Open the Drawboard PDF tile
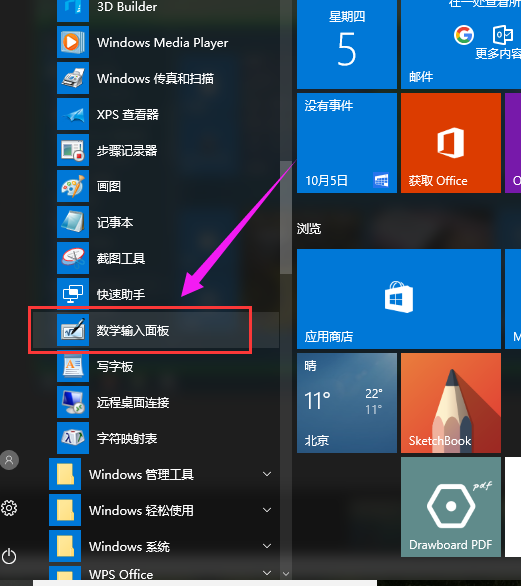Image resolution: width=521 pixels, height=586 pixels. [x=451, y=507]
